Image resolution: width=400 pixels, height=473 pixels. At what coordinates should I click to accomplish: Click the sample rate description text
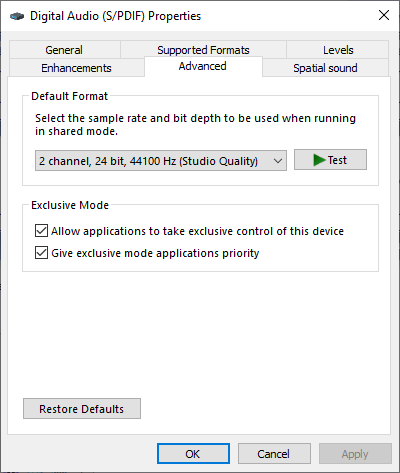195,125
